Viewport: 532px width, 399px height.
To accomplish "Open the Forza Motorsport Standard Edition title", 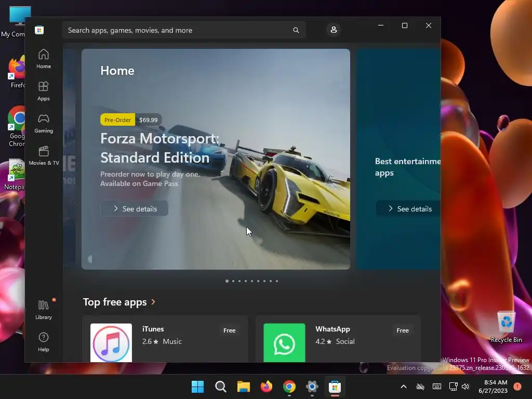I will (159, 148).
